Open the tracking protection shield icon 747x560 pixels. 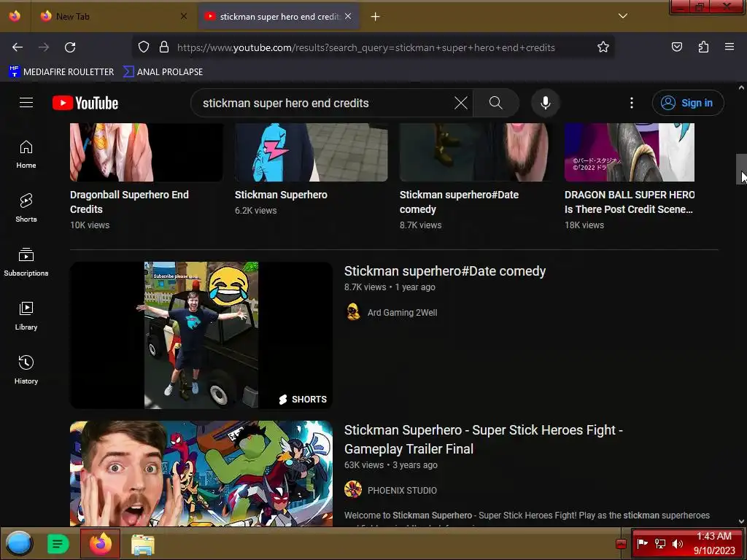[x=144, y=47]
